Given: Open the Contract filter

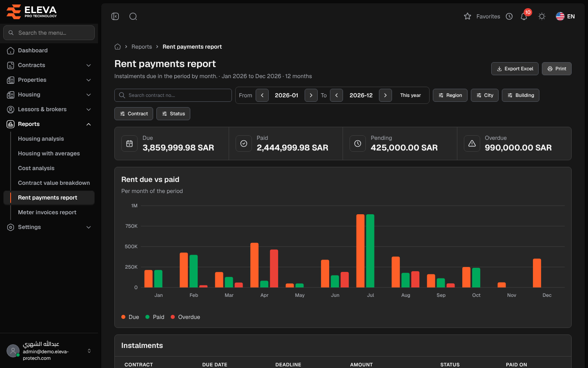Looking at the screenshot, I should coord(134,114).
